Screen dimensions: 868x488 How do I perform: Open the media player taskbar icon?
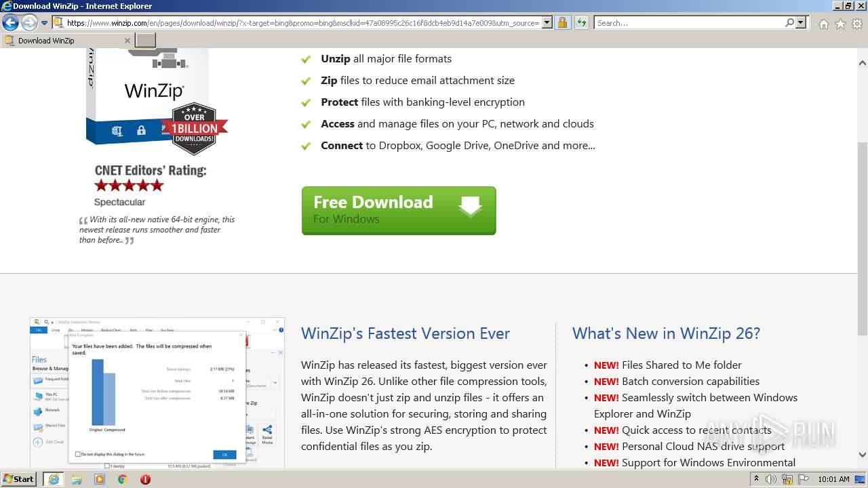coord(100,479)
